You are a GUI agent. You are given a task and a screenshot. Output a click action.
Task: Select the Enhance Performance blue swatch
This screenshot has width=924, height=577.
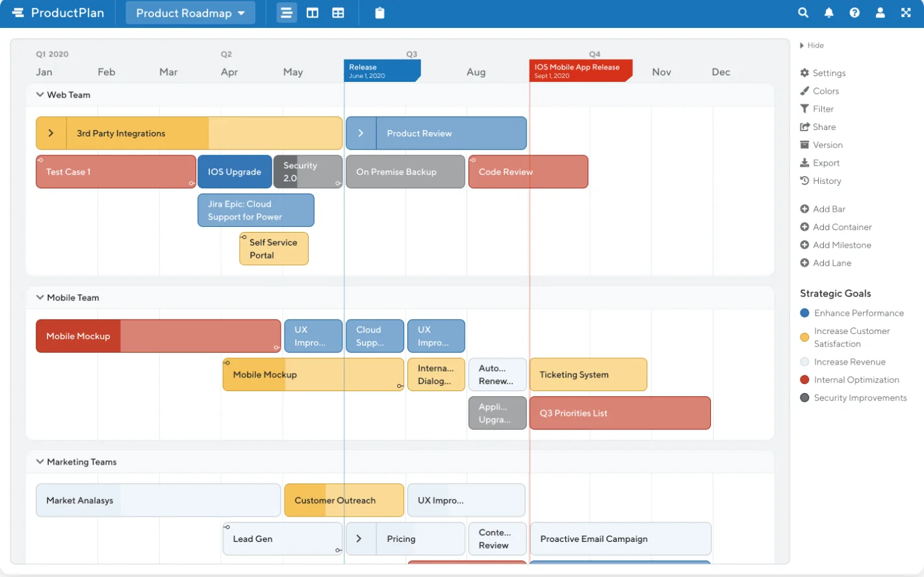coord(804,313)
